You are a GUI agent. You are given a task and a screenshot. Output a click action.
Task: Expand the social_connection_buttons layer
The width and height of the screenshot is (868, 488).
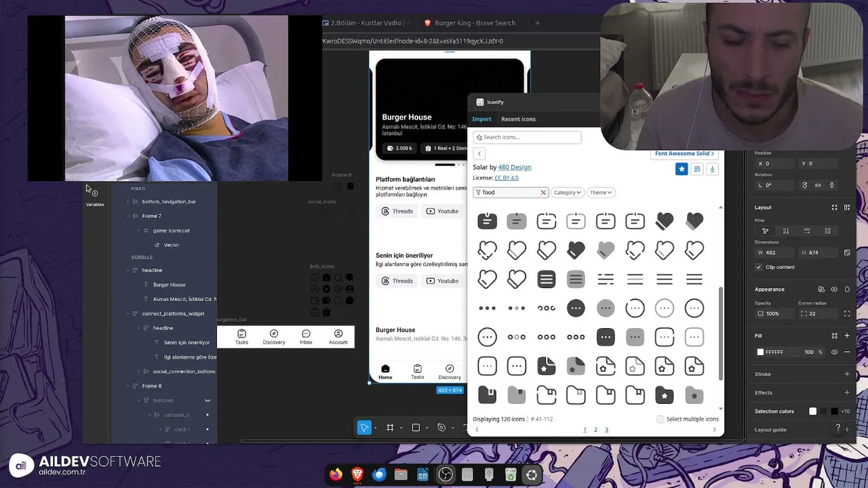[138, 371]
